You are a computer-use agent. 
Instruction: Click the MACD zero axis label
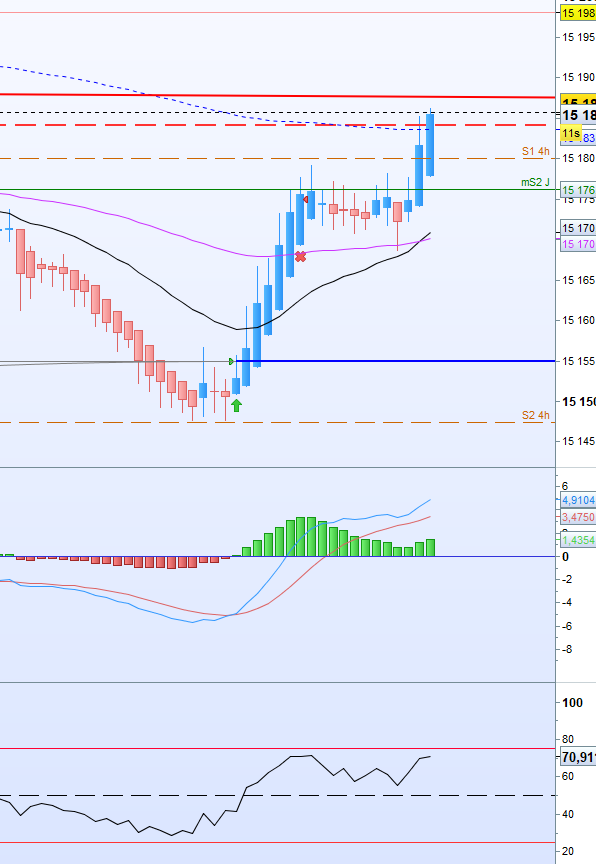pyautogui.click(x=565, y=557)
